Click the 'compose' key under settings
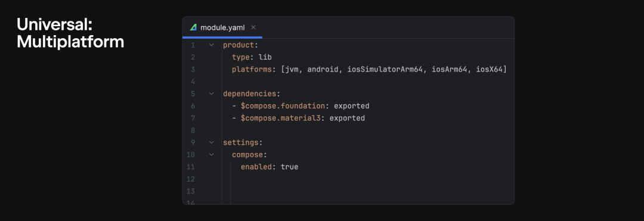The height and width of the screenshot is (221, 644). point(247,155)
